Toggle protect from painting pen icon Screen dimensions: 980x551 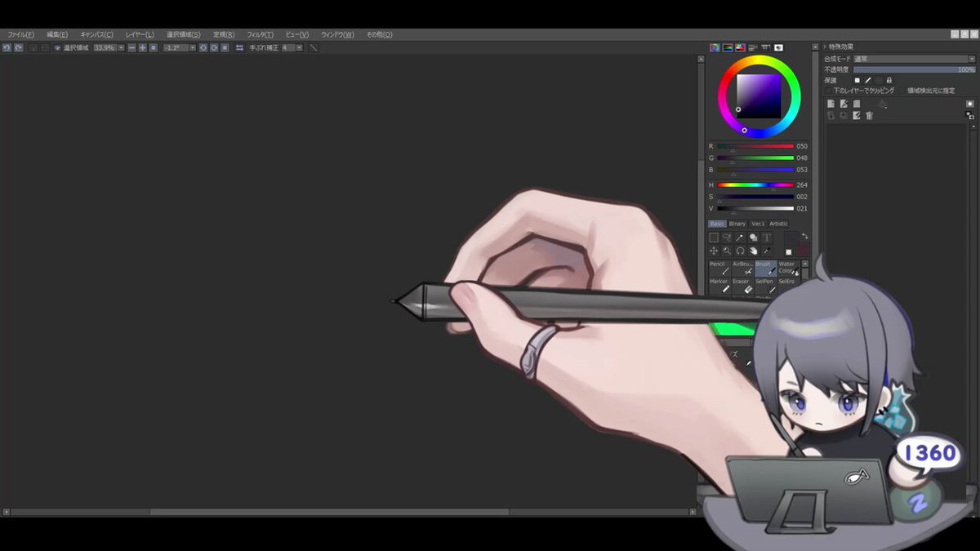pyautogui.click(x=868, y=80)
